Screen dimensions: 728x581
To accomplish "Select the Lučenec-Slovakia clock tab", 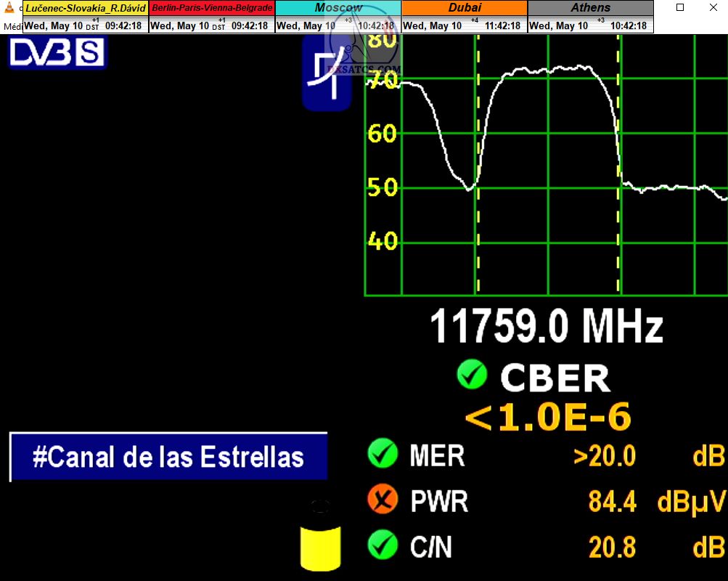I will click(86, 8).
